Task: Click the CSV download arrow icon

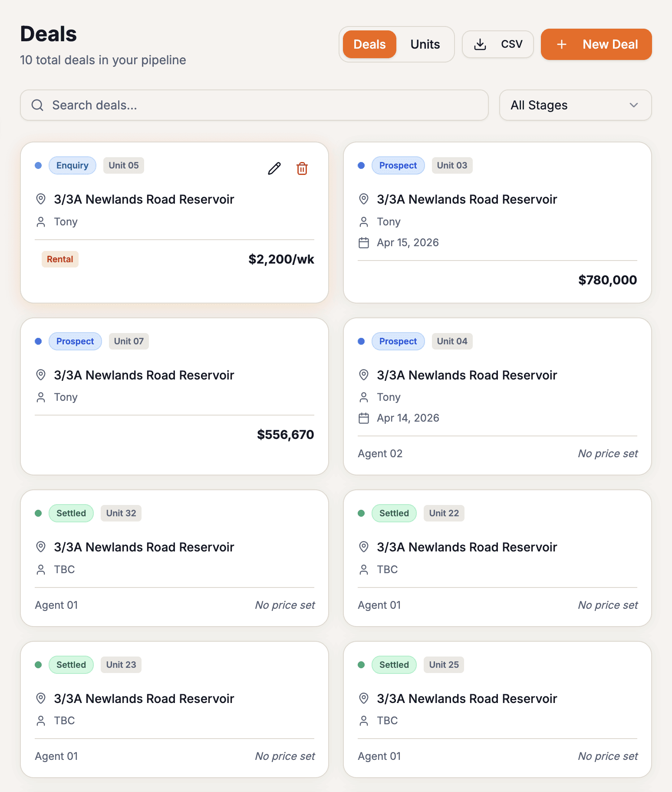Action: pos(480,44)
